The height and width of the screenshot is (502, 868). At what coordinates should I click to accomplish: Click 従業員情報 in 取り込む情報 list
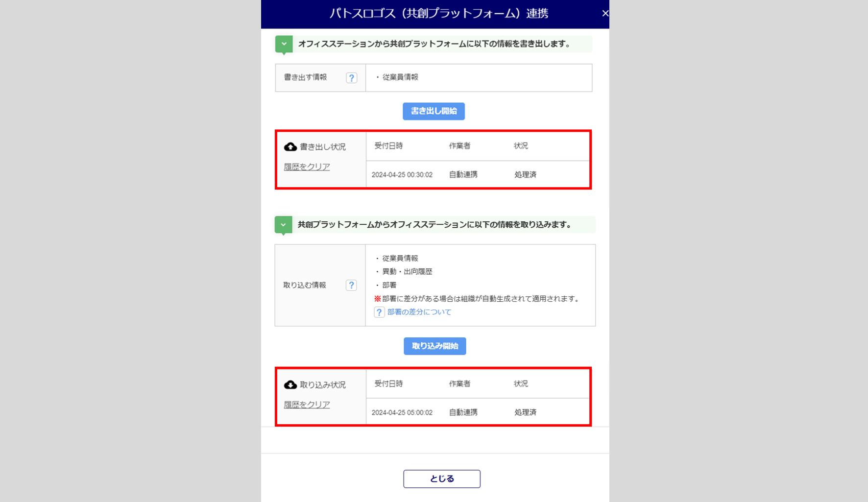[x=400, y=259]
